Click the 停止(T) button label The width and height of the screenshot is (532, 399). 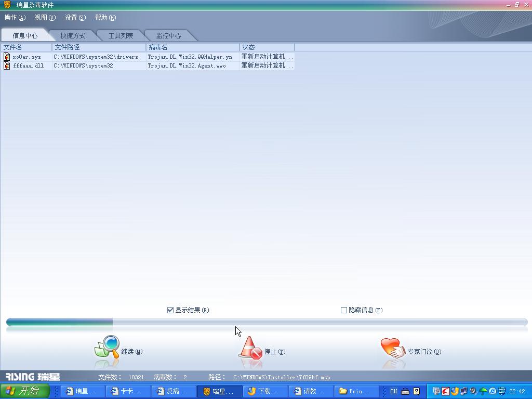point(275,352)
